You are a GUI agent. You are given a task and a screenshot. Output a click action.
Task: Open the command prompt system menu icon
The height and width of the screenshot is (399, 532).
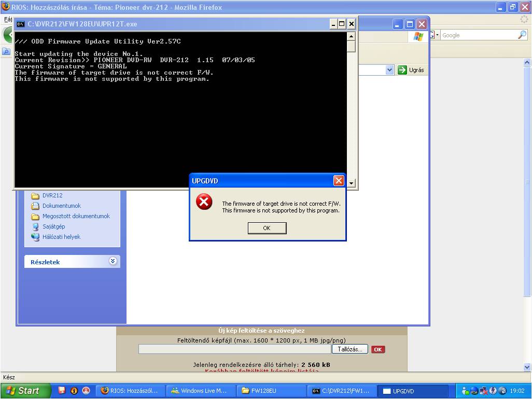pos(20,24)
